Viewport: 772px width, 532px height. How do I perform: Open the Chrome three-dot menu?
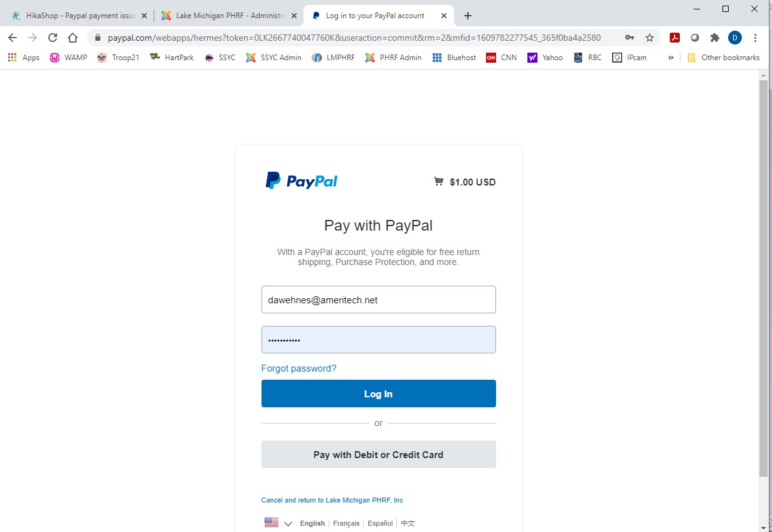(x=755, y=38)
